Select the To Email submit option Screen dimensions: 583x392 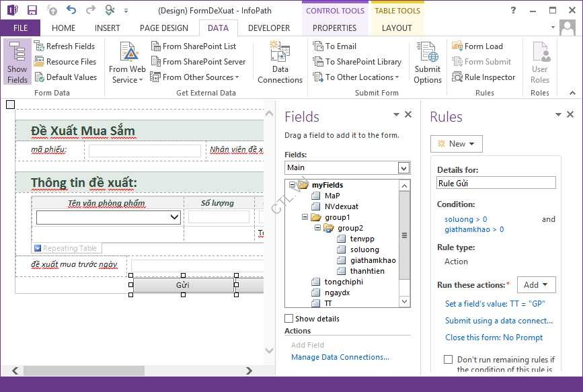click(335, 46)
